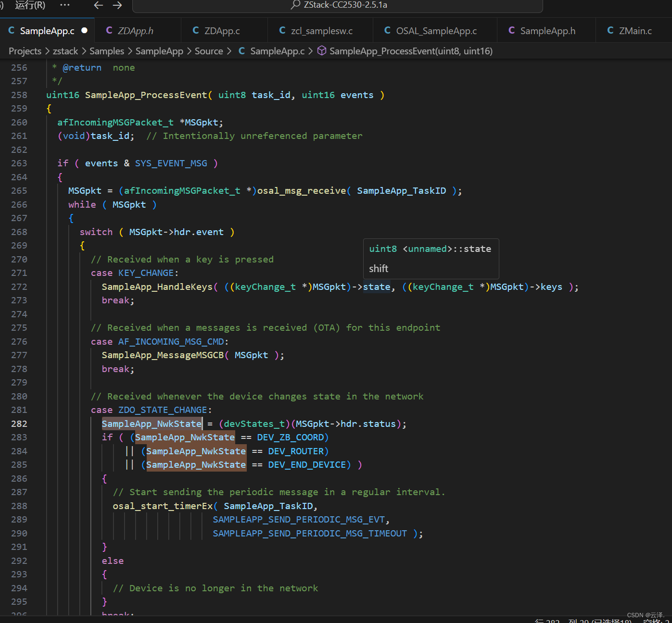Click ZDO_STATE_CHANGE case label
This screenshot has height=623, width=672.
point(163,410)
